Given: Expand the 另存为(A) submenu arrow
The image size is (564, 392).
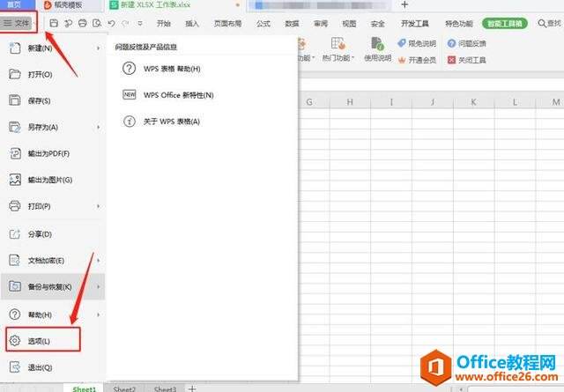Looking at the screenshot, I should click(98, 127).
